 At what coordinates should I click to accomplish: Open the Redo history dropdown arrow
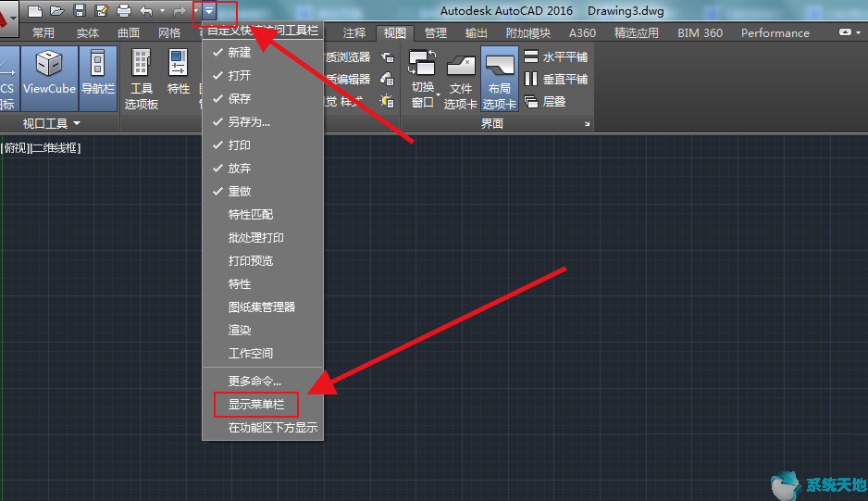pyautogui.click(x=195, y=10)
